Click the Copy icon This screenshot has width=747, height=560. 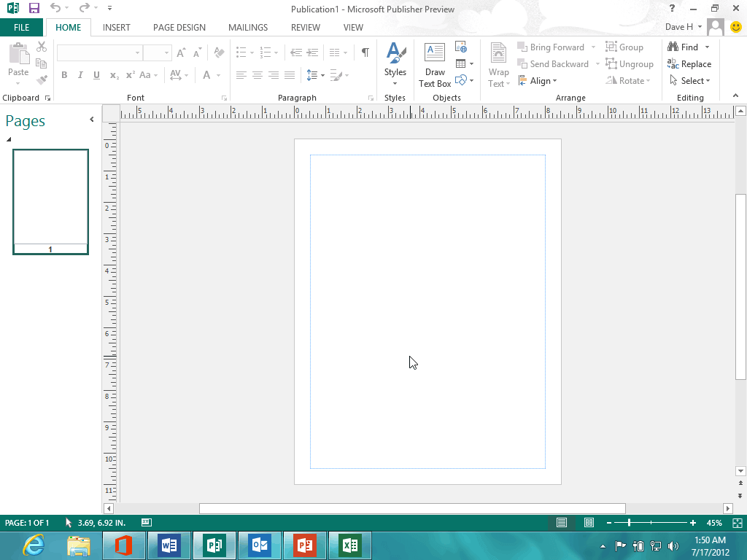42,63
